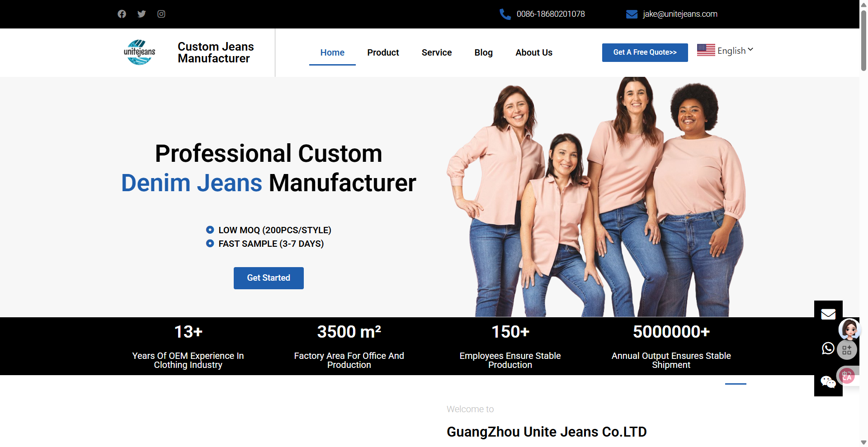Click LOW MOQ (200PCS/STYLE) text
Screen dimensions: 868x447
tap(275, 230)
